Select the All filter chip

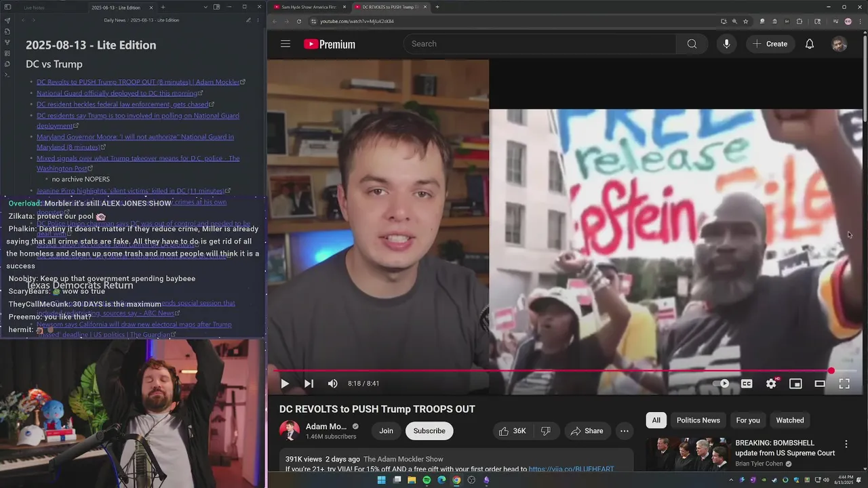pos(656,420)
